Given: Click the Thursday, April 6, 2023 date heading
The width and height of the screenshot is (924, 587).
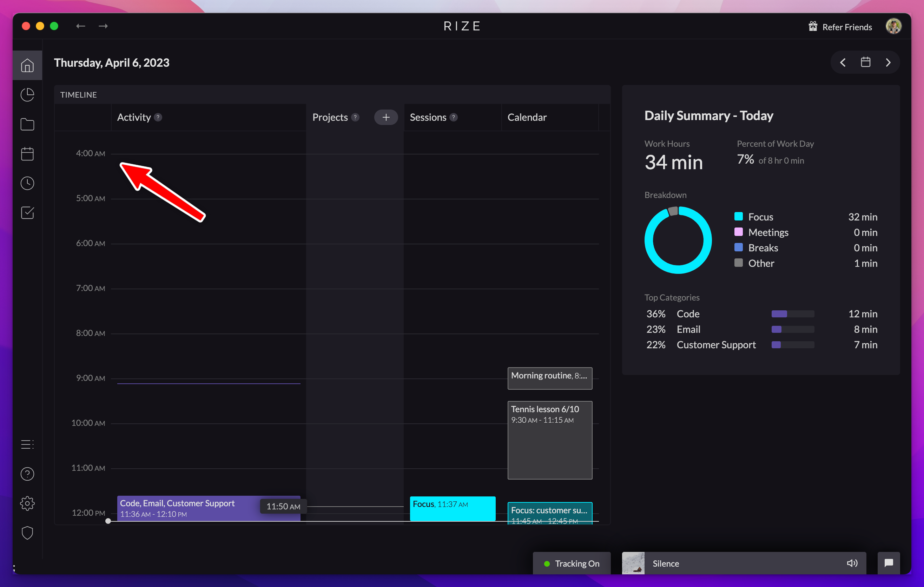Looking at the screenshot, I should coord(112,62).
